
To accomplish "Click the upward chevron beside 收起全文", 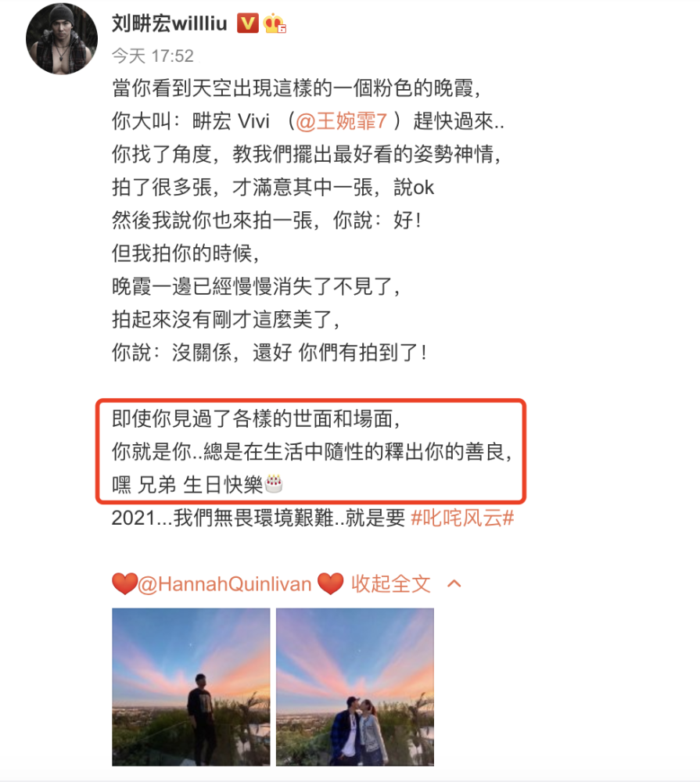I will (x=454, y=584).
